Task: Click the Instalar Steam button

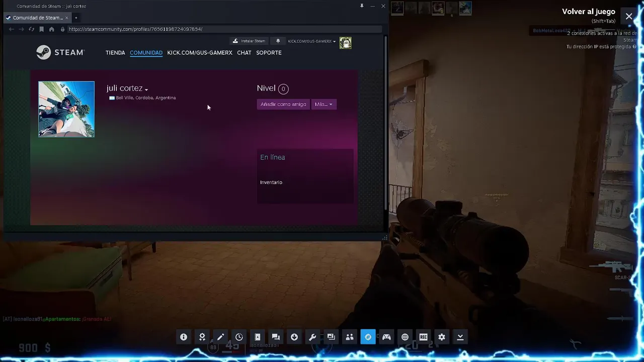Action: [249, 41]
